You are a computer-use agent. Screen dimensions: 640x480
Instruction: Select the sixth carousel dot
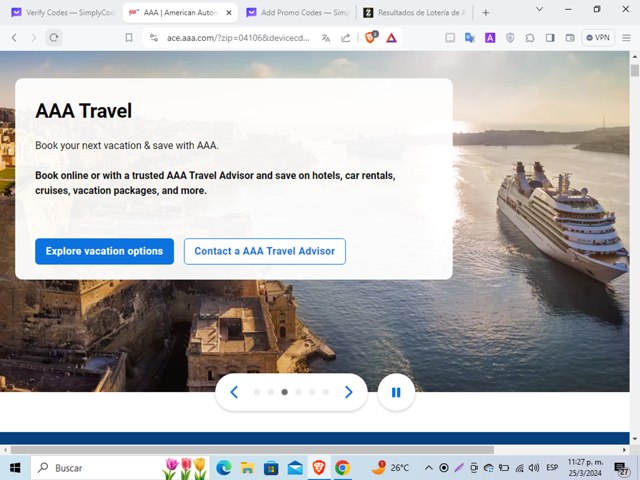(x=326, y=392)
